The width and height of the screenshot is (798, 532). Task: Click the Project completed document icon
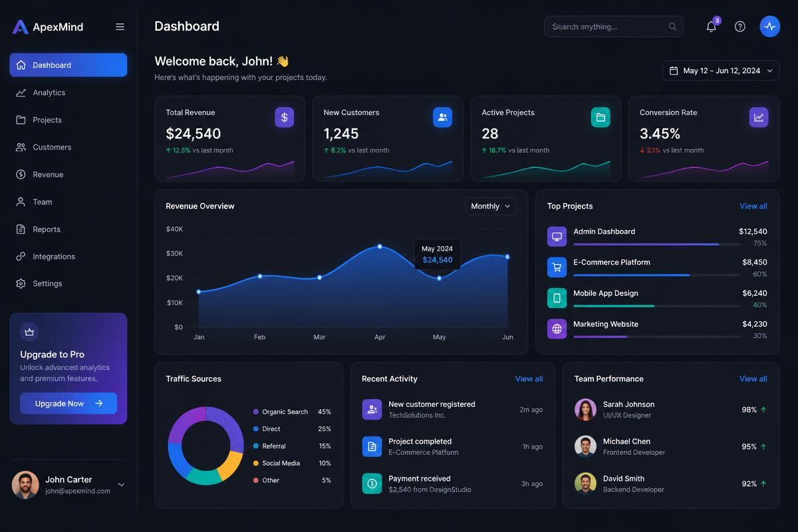coord(372,446)
